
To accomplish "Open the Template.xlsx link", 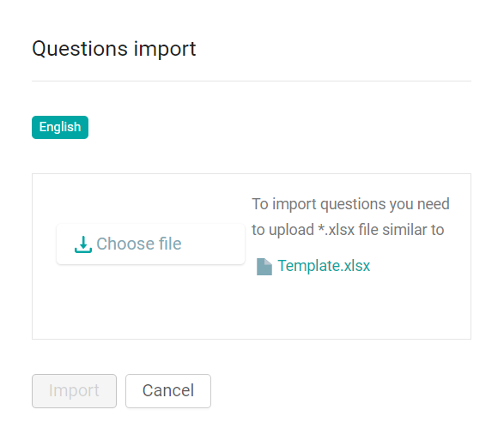I will point(324,266).
